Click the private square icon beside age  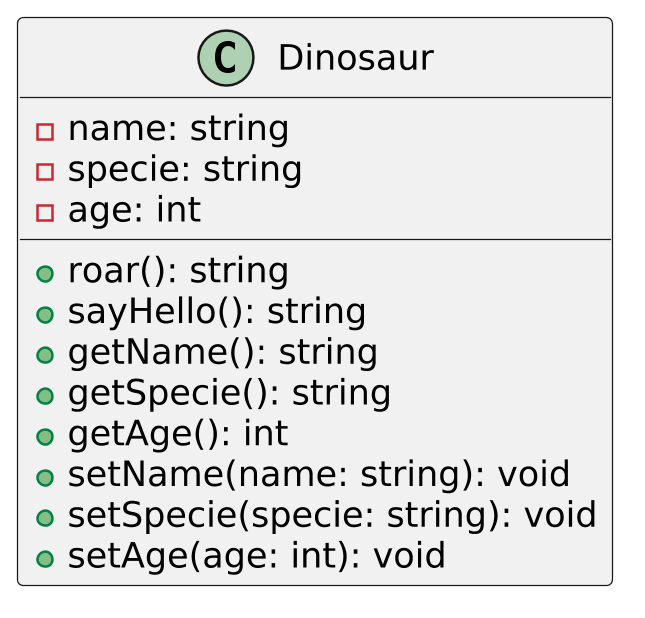click(44, 212)
